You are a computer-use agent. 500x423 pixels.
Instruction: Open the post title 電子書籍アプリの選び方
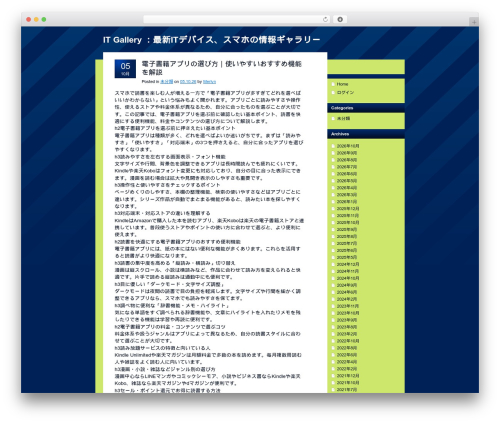coord(222,68)
